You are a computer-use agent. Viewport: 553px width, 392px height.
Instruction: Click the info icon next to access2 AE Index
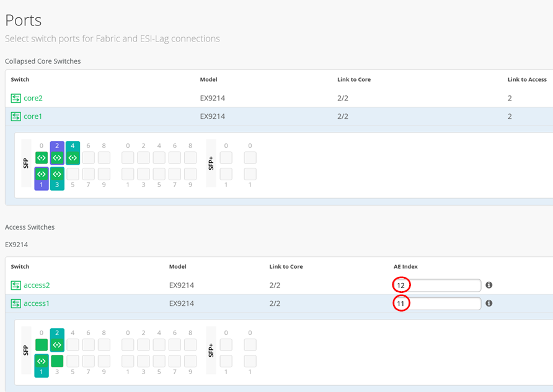click(x=489, y=285)
